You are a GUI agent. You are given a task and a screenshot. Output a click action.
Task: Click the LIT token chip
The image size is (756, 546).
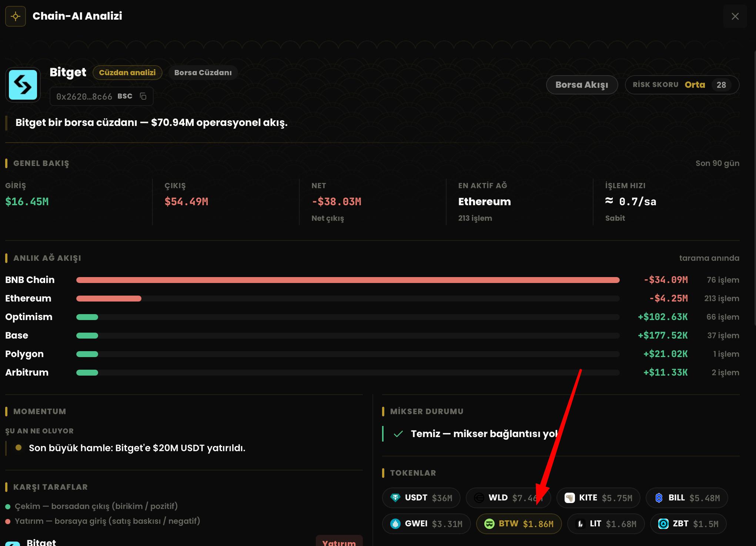point(606,524)
